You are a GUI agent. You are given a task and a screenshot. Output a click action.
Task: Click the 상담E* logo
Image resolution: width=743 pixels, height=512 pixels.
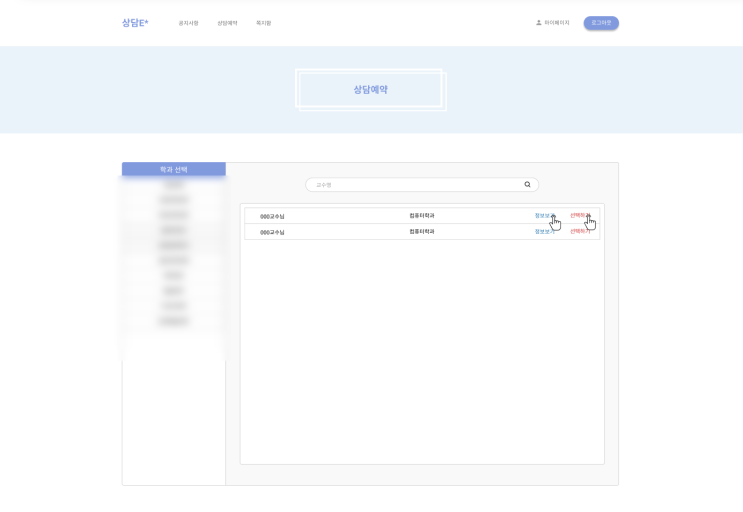point(135,23)
